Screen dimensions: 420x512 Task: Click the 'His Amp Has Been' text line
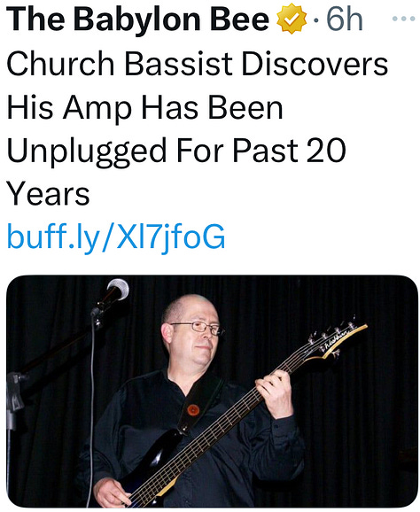point(144,107)
